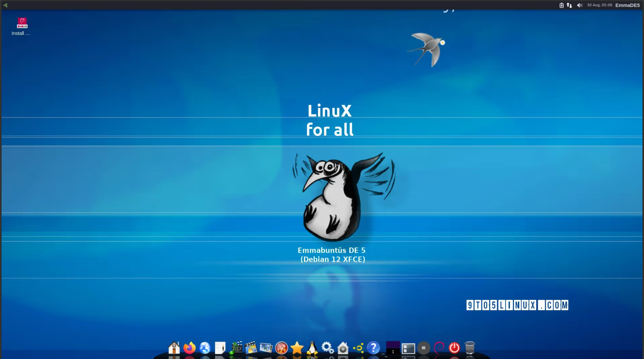This screenshot has width=644, height=359.
Task: Open the blue Help question mark icon
Action: (373, 348)
